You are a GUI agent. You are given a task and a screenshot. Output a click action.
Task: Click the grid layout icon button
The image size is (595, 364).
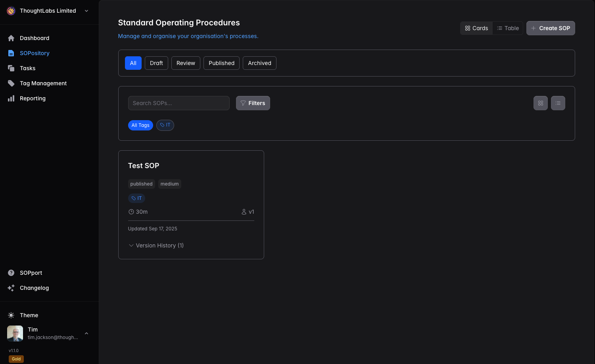click(540, 103)
